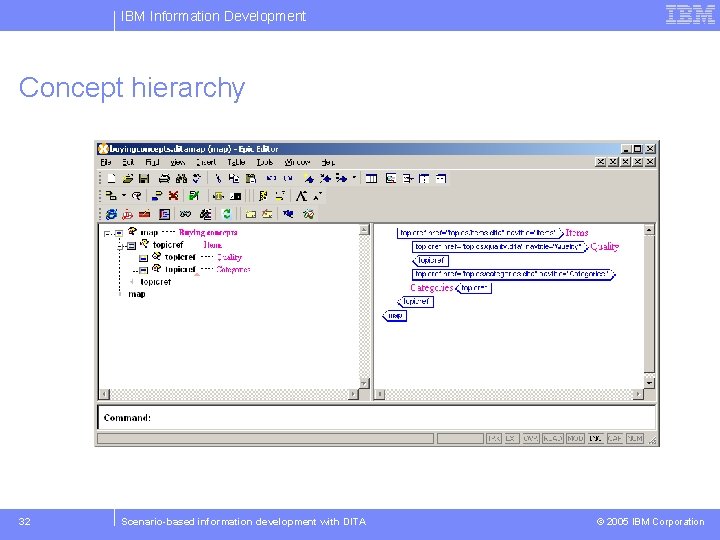
Task: Open the Help menu
Action: point(328,162)
